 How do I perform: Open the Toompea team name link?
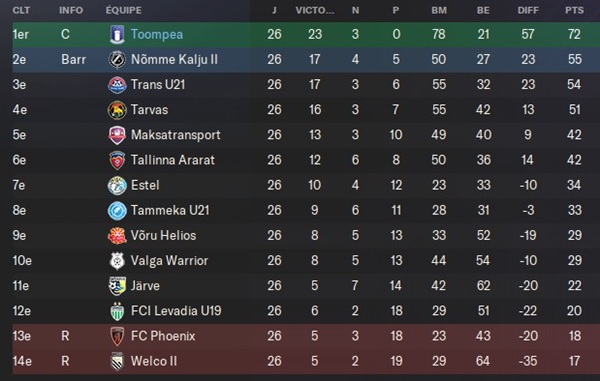[x=157, y=34]
